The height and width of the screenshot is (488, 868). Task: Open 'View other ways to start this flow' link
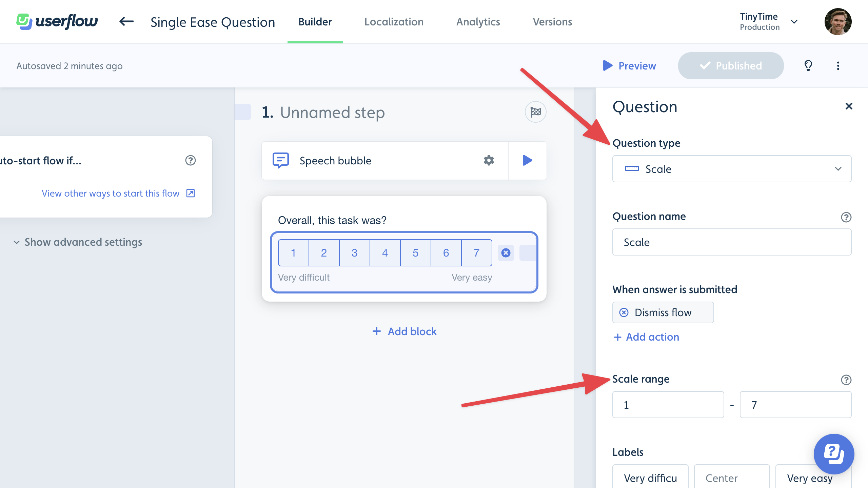point(118,193)
